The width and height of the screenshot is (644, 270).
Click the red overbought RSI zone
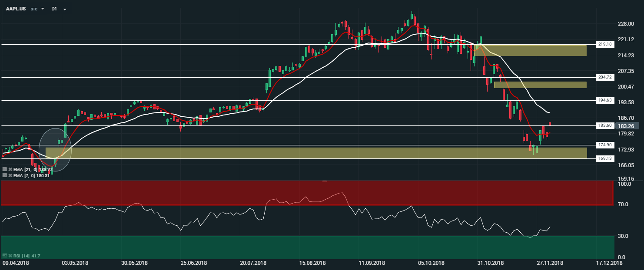click(x=307, y=193)
